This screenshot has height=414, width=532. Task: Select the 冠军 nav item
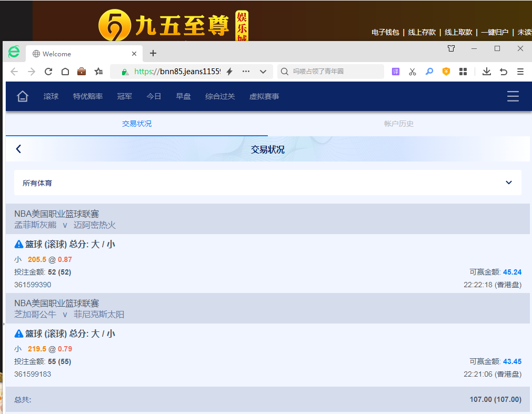pyautogui.click(x=125, y=96)
